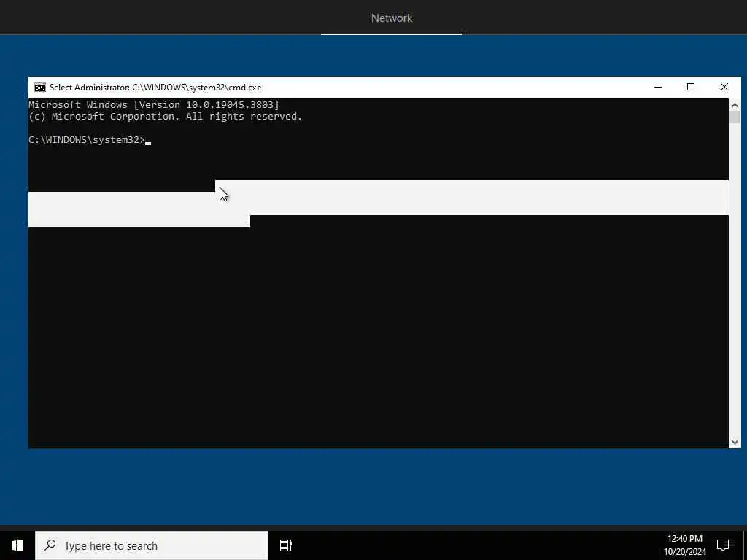The image size is (747, 560).
Task: Click the cmd vertical scrollbar thumb
Action: coord(735,117)
